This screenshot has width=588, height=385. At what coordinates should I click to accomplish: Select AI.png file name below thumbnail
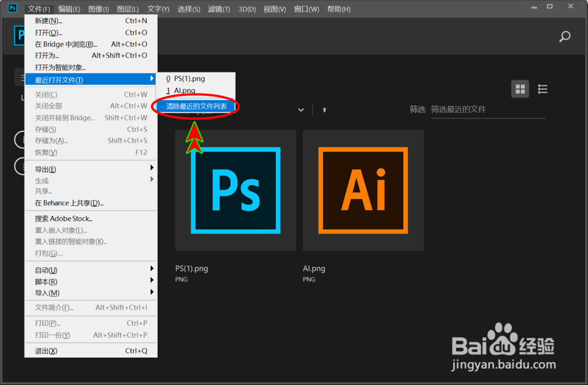314,268
